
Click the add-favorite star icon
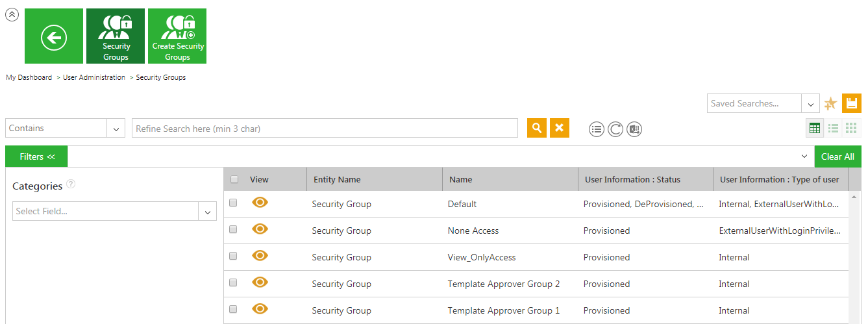pyautogui.click(x=830, y=103)
